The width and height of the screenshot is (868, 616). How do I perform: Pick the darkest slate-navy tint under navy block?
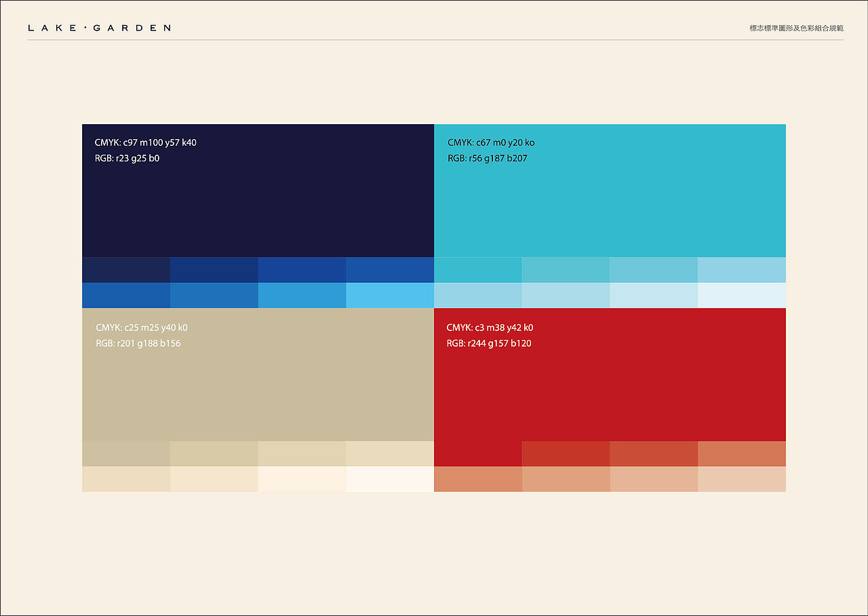[126, 270]
